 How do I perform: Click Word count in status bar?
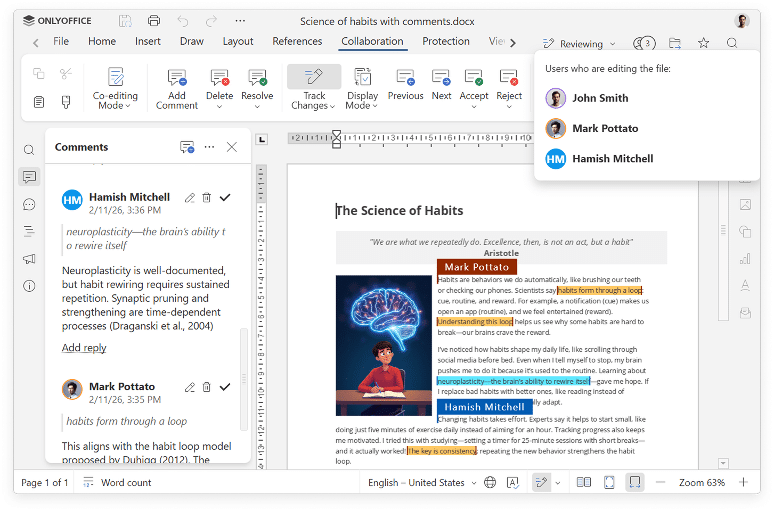(x=126, y=482)
